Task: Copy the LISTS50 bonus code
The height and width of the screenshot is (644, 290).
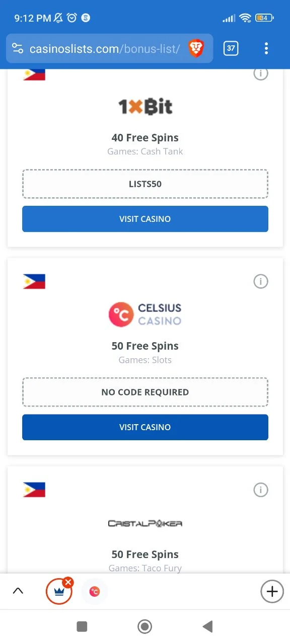Action: 145,184
